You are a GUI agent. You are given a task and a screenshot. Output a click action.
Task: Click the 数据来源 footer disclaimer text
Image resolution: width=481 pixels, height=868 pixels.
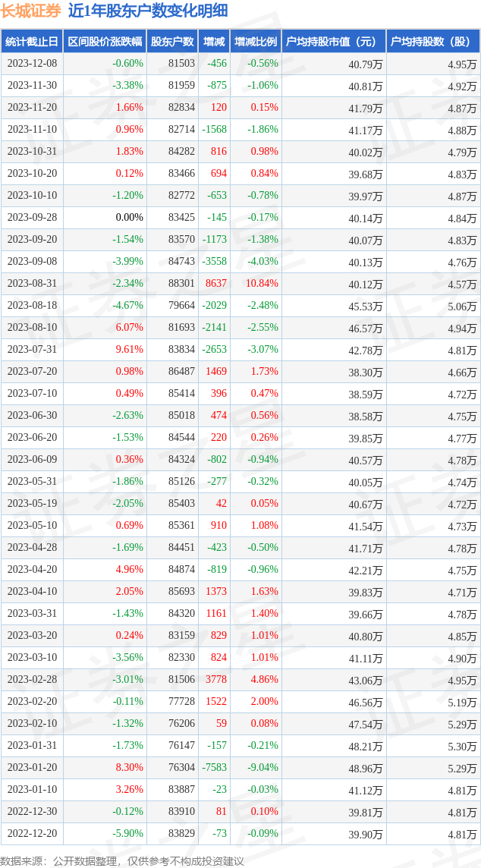click(122, 860)
